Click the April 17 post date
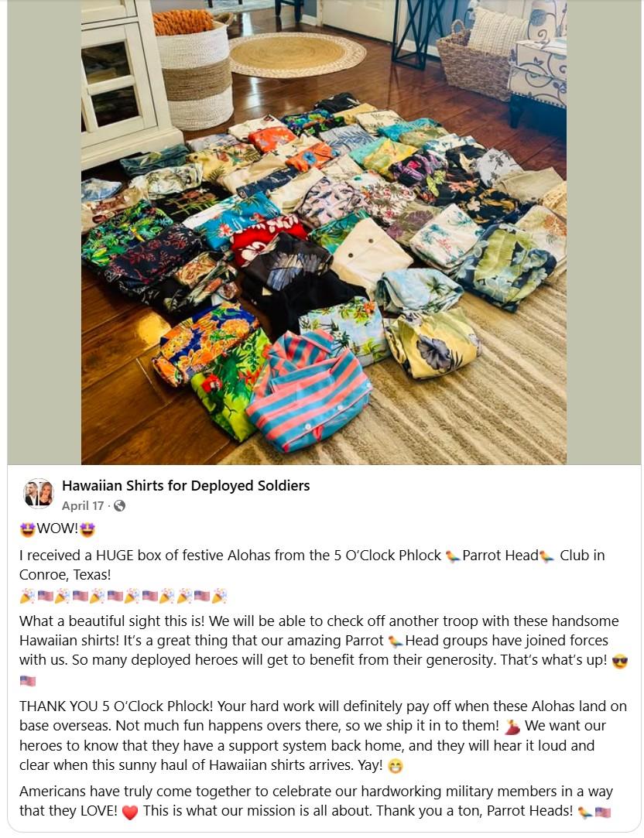The image size is (644, 838). point(83,505)
